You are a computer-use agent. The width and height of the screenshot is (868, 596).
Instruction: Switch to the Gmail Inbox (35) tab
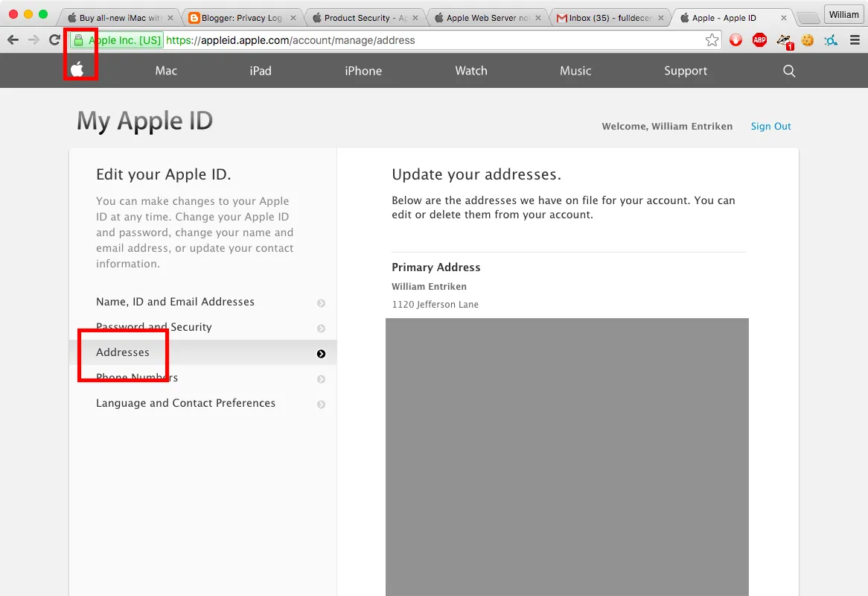[610, 18]
